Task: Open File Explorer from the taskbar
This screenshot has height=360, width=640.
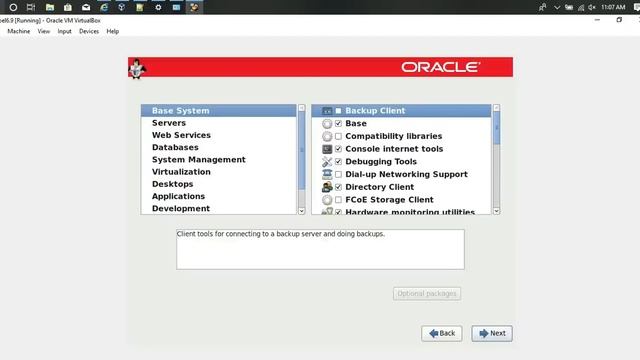Action: coord(50,7)
